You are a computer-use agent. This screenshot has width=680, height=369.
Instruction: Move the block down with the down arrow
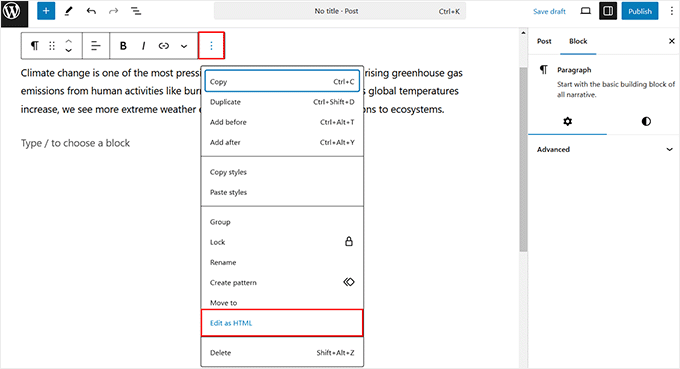pyautogui.click(x=69, y=50)
